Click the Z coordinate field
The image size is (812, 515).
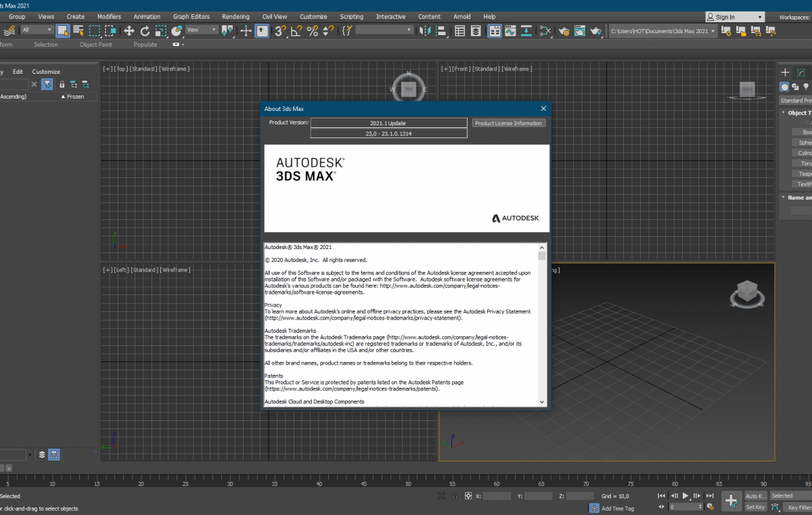pyautogui.click(x=581, y=496)
